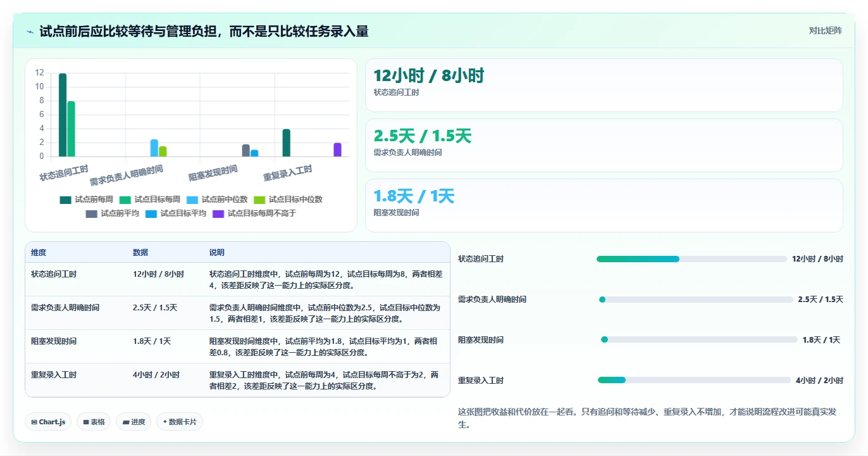The width and height of the screenshot is (868, 456).
Task: Click the 1.8天 / 1天 progress value label
Action: click(x=821, y=340)
